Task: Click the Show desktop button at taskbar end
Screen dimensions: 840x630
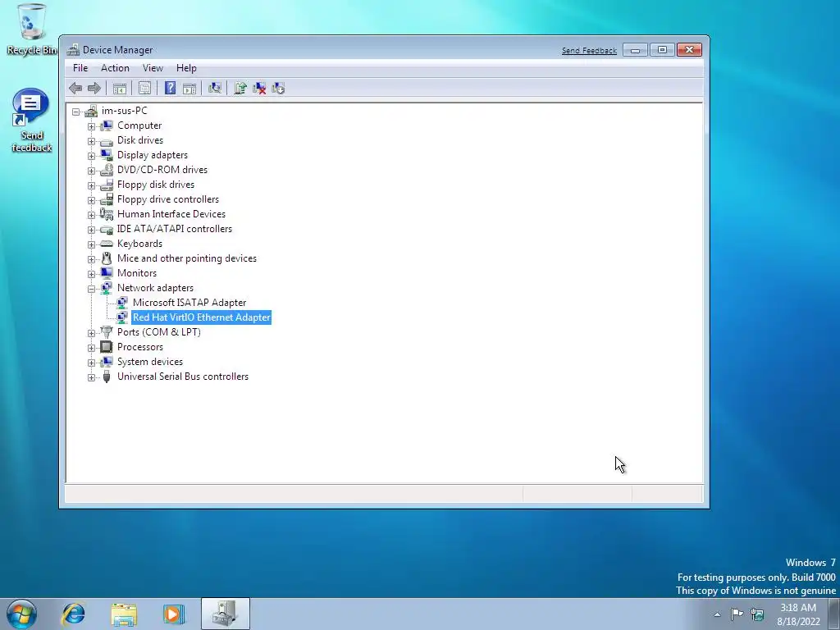Action: pos(834,614)
